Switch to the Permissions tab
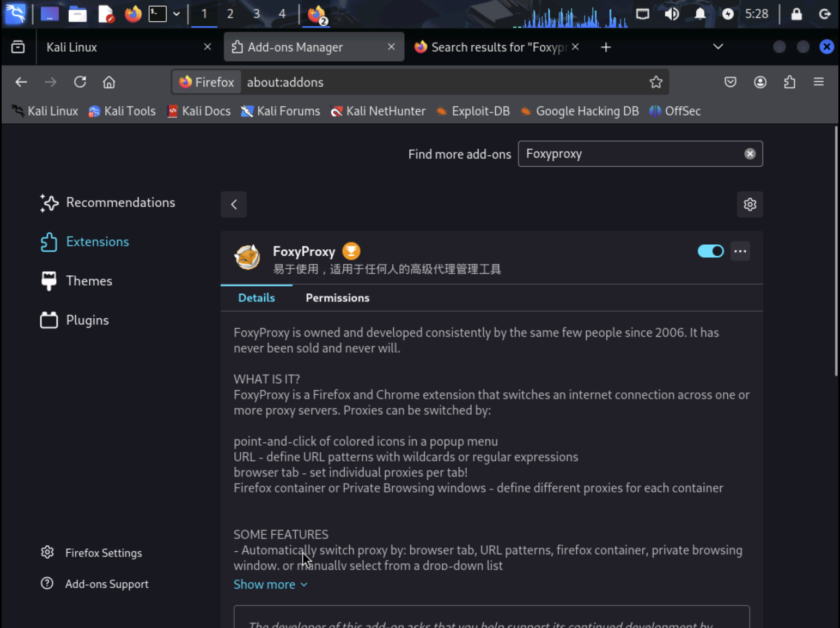 pyautogui.click(x=338, y=298)
